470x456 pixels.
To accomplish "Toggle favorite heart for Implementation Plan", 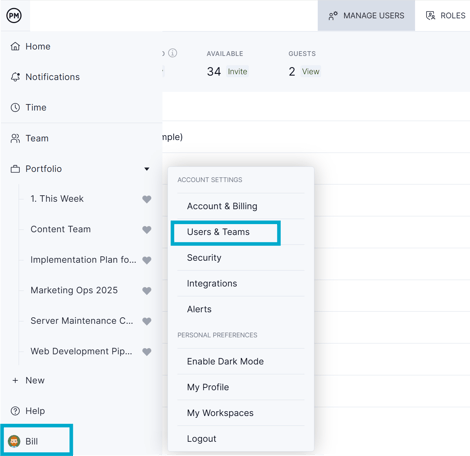I will (147, 260).
